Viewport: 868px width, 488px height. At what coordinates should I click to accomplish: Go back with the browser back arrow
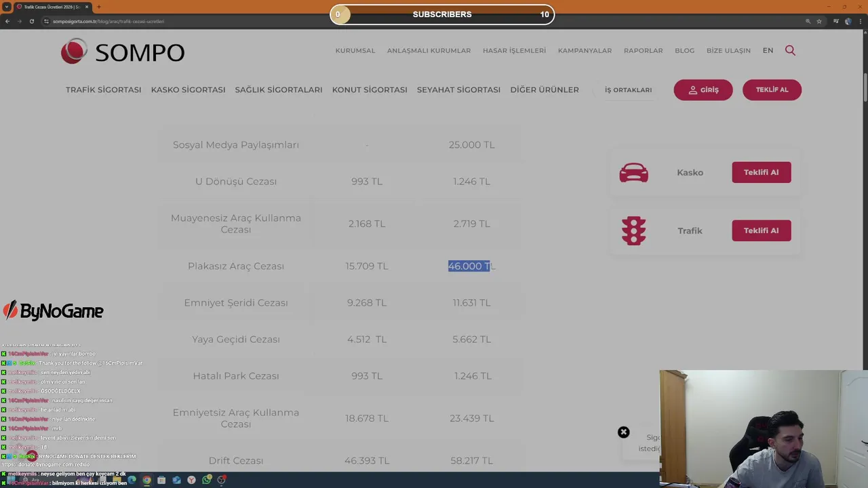click(7, 21)
